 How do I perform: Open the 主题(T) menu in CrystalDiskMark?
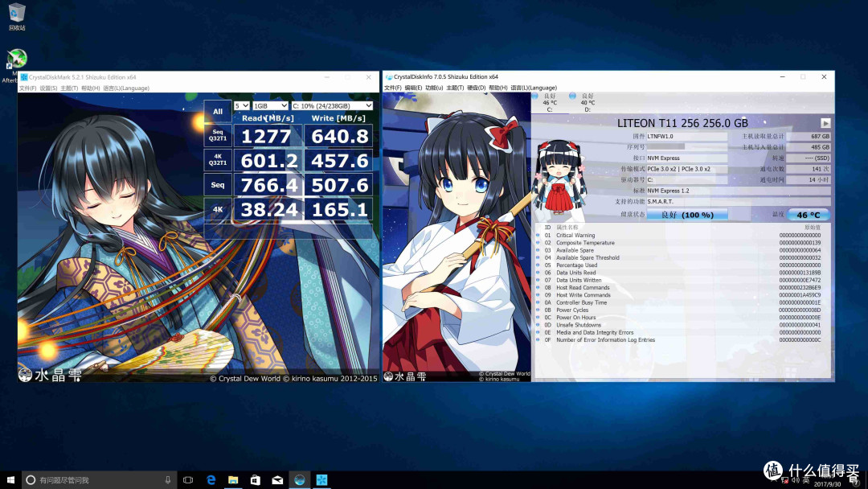[x=69, y=88]
